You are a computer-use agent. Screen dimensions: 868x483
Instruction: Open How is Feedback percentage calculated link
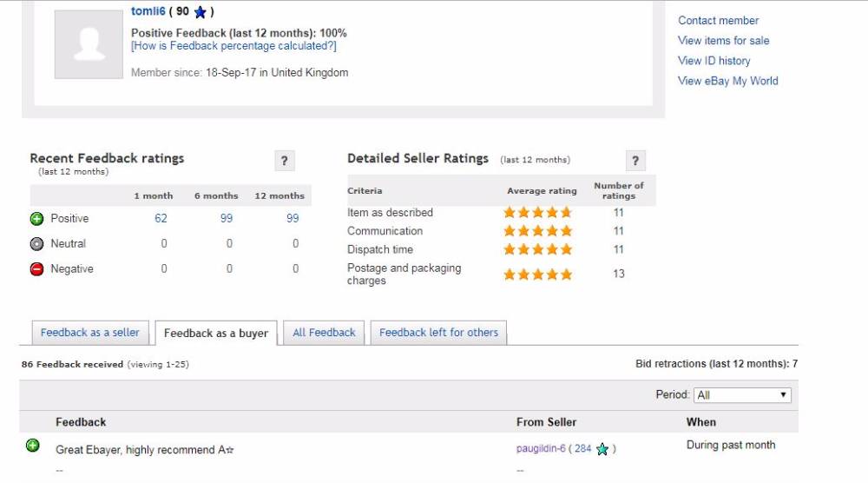233,46
